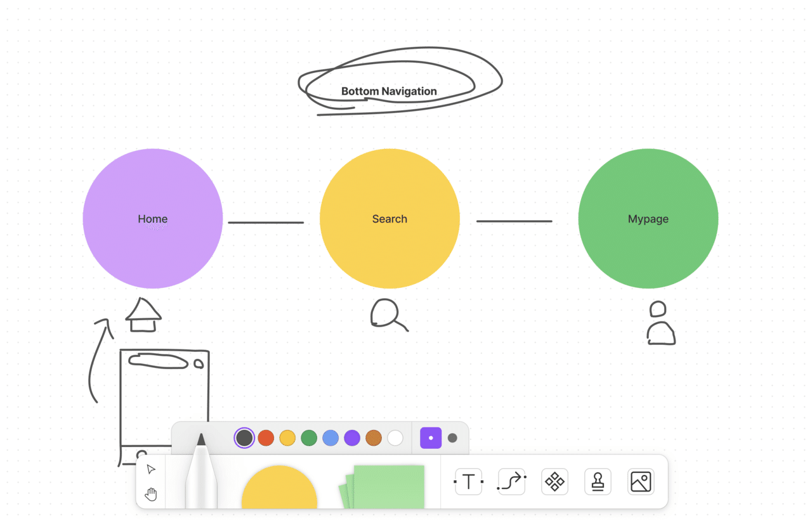Choose the thick stroke size dot
This screenshot has width=812, height=520.
452,438
